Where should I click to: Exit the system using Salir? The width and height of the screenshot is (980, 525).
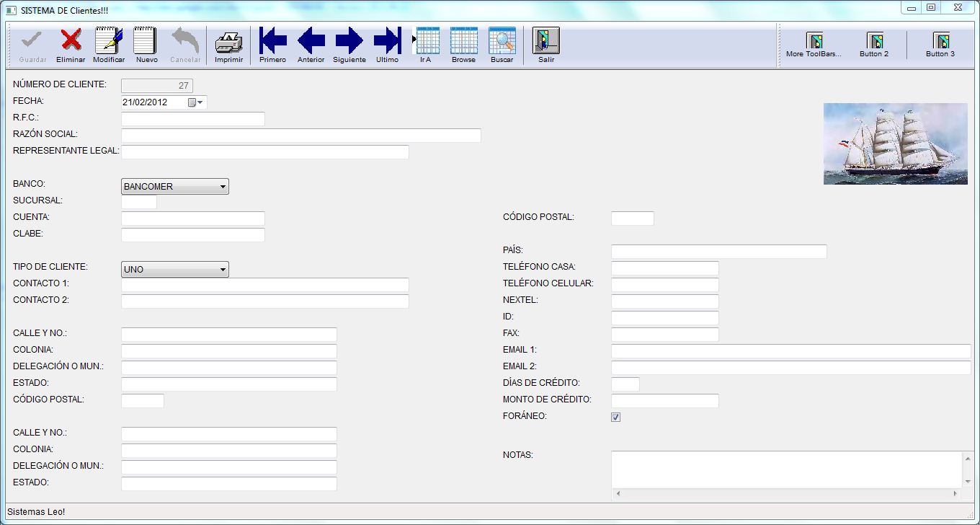[545, 41]
